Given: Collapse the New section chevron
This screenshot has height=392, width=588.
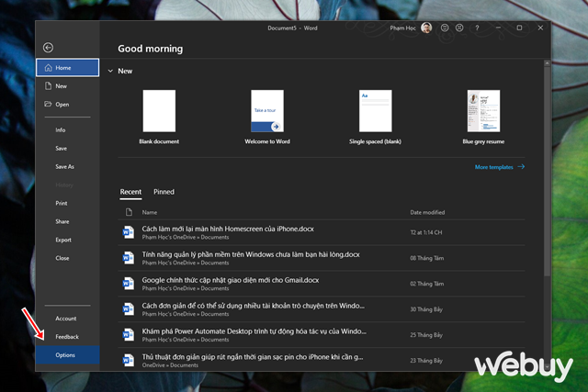Looking at the screenshot, I should [x=110, y=71].
